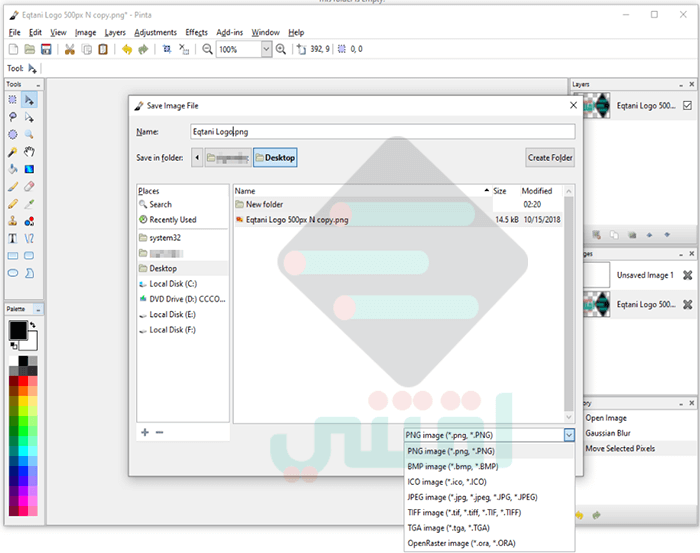The width and height of the screenshot is (700, 553).
Task: Collapse the Layers panel with its dash button
Action: [681, 85]
